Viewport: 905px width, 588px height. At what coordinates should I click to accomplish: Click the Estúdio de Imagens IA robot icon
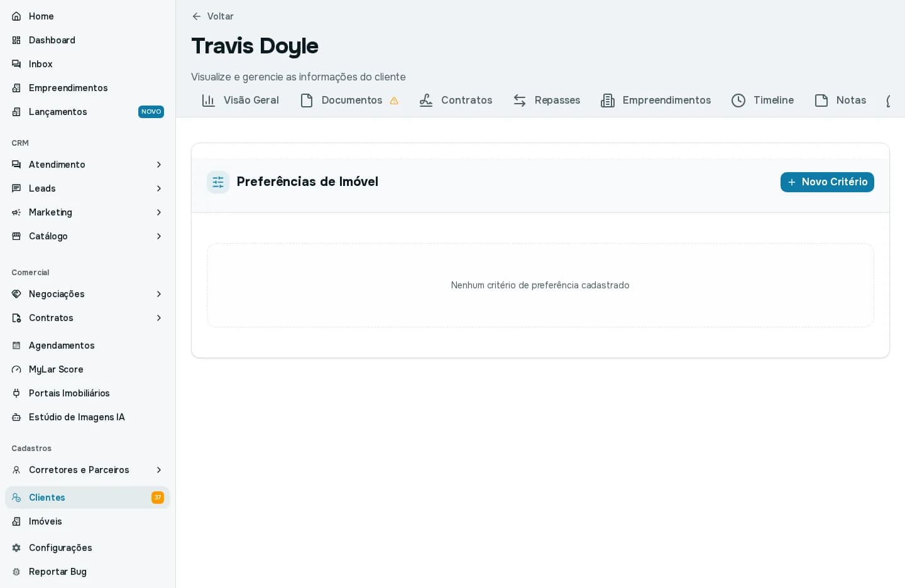tap(16, 417)
